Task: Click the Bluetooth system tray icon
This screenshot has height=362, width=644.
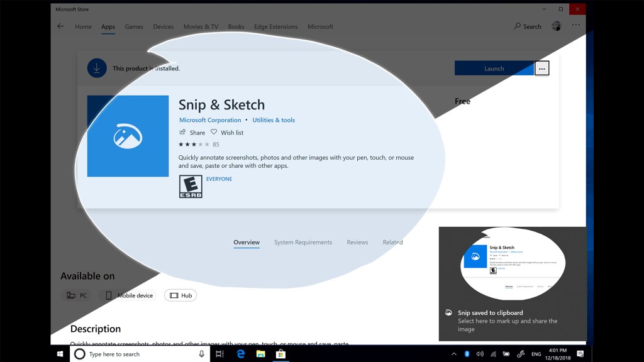Action: (x=467, y=354)
